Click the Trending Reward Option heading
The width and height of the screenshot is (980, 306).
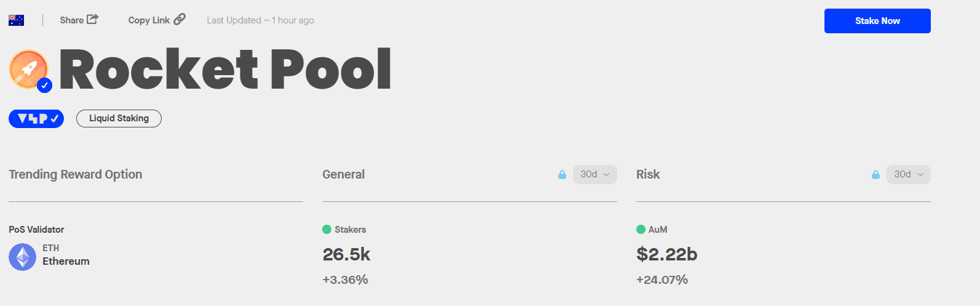(76, 174)
